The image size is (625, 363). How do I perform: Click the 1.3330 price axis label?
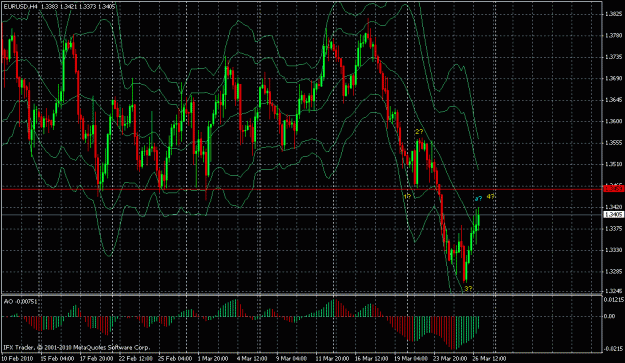(613, 250)
